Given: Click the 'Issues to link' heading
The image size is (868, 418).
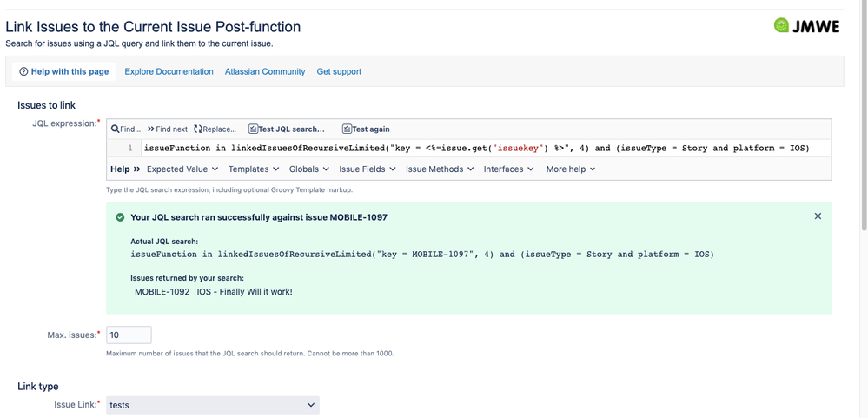Looking at the screenshot, I should (x=47, y=105).
